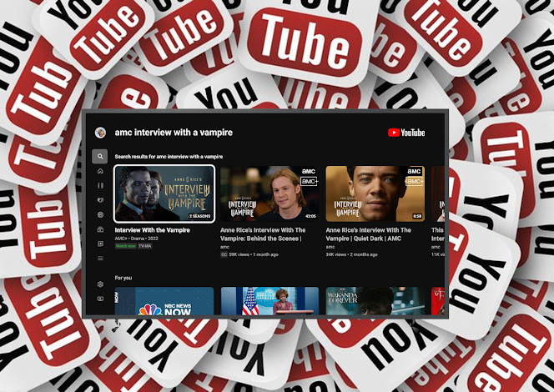Click '59K views • 1 month ago' text
The height and width of the screenshot is (392, 554).
point(254,254)
